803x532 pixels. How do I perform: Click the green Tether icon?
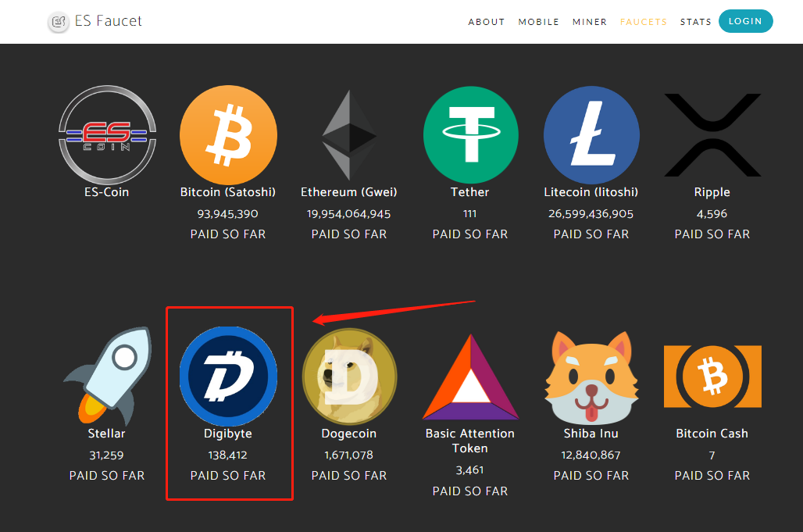[x=471, y=135]
